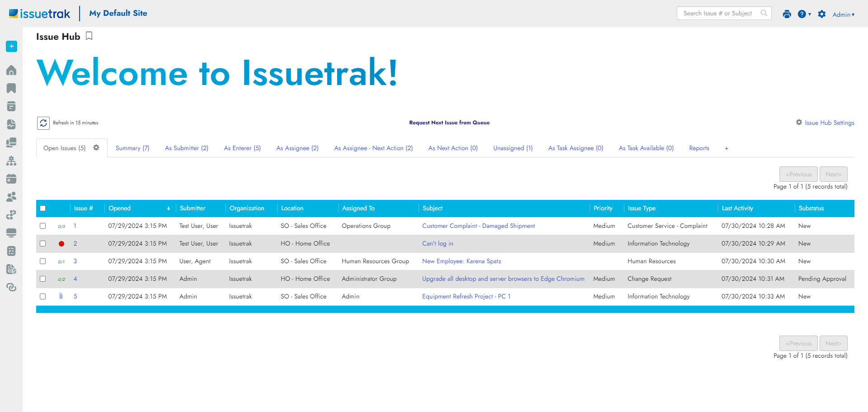The height and width of the screenshot is (412, 868).
Task: Select the As Assignee - Next Action (2) tab
Action: pos(373,148)
